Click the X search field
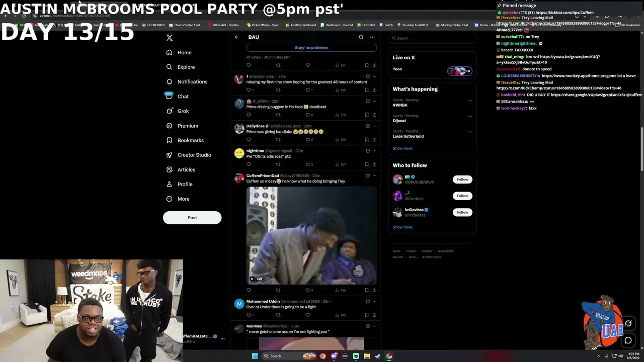The height and width of the screenshot is (362, 644). [x=432, y=38]
